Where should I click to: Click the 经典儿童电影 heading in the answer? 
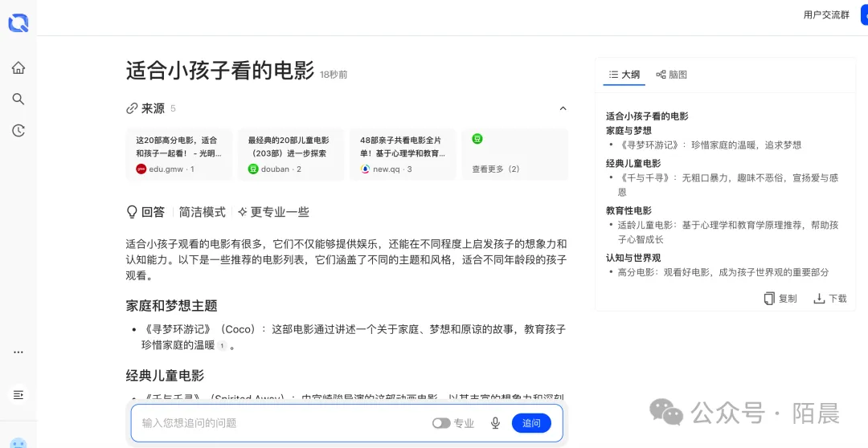pos(165,376)
